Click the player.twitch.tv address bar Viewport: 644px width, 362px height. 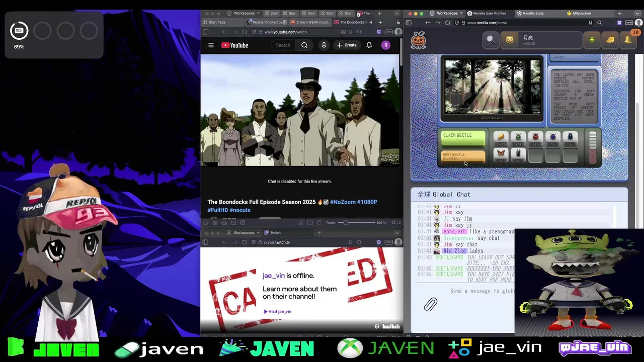302,242
